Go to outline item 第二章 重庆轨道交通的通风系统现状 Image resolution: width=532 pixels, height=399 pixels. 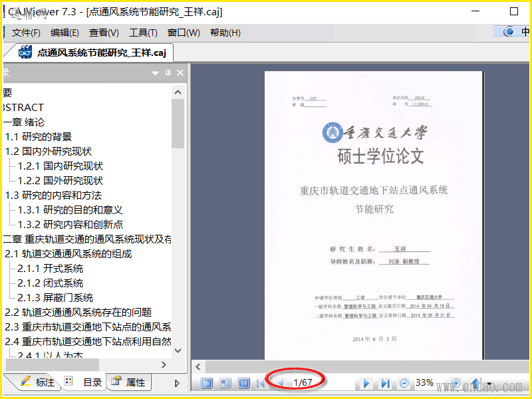(87, 239)
